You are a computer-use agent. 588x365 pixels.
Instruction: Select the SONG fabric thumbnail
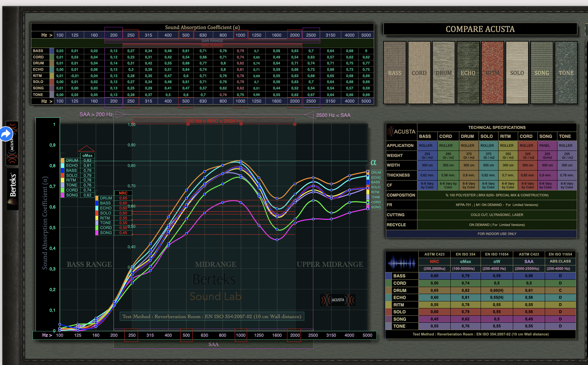(542, 73)
